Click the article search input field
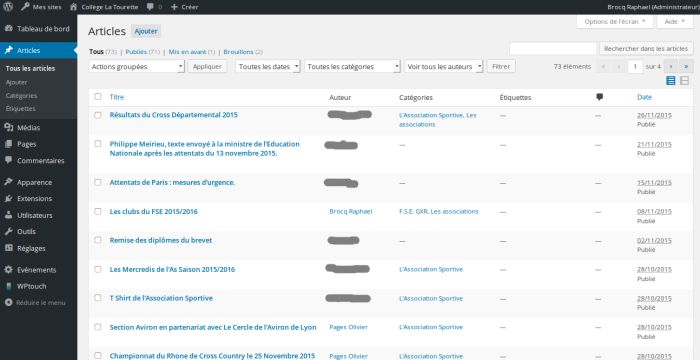 point(553,49)
